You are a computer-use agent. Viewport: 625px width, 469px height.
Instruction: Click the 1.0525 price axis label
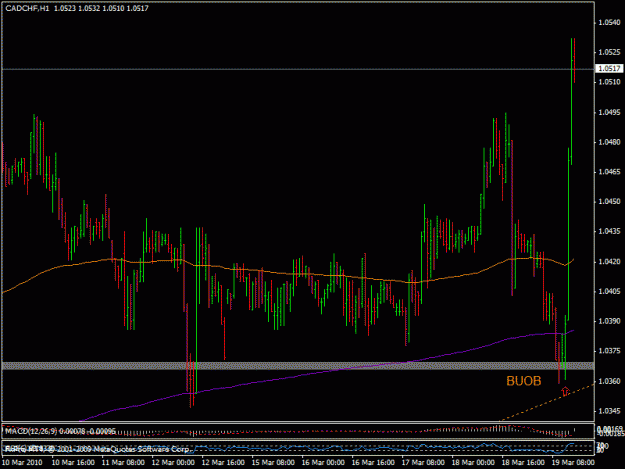pos(609,52)
